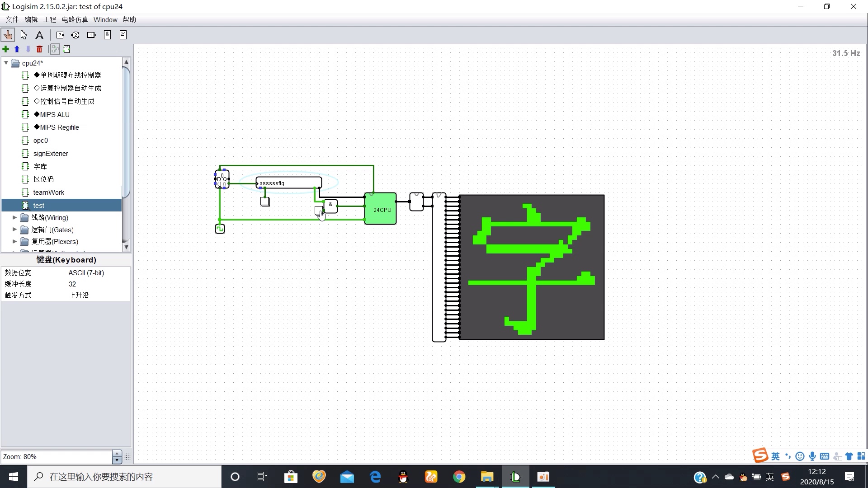Image resolution: width=868 pixels, height=488 pixels.
Task: Click the zoom stepper up arrow
Action: (x=117, y=453)
